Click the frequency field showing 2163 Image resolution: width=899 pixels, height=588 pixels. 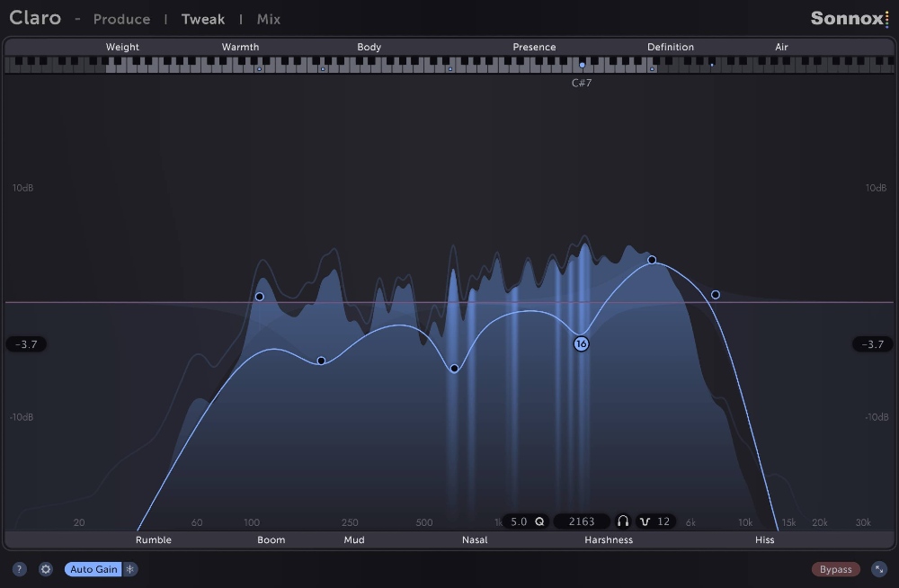[582, 521]
